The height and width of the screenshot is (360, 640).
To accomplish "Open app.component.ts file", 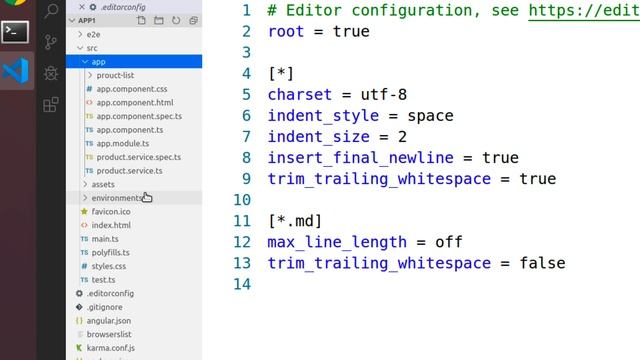I will pyautogui.click(x=130, y=130).
